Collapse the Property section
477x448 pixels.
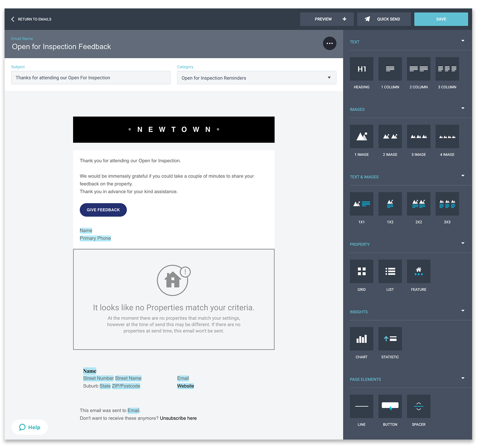[463, 243]
